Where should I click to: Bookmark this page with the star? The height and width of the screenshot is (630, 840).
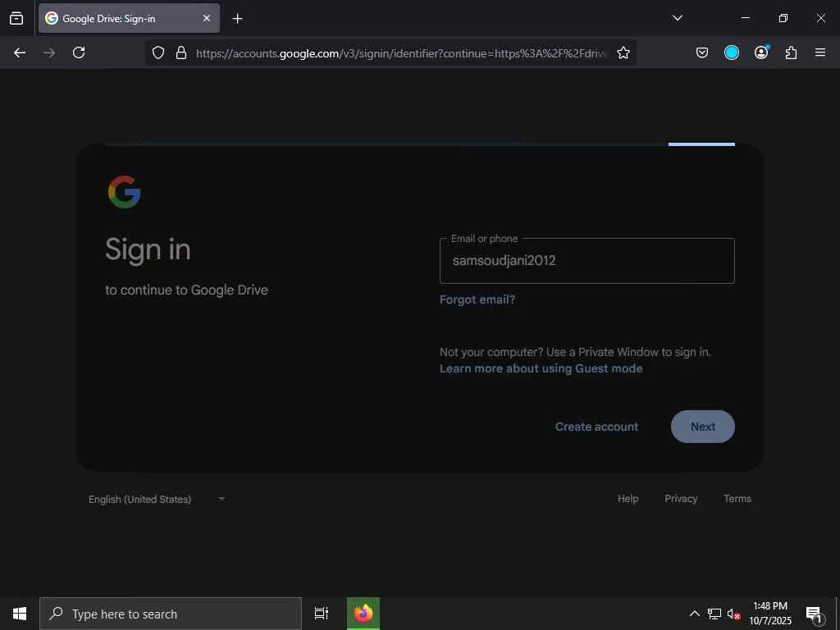click(x=623, y=52)
